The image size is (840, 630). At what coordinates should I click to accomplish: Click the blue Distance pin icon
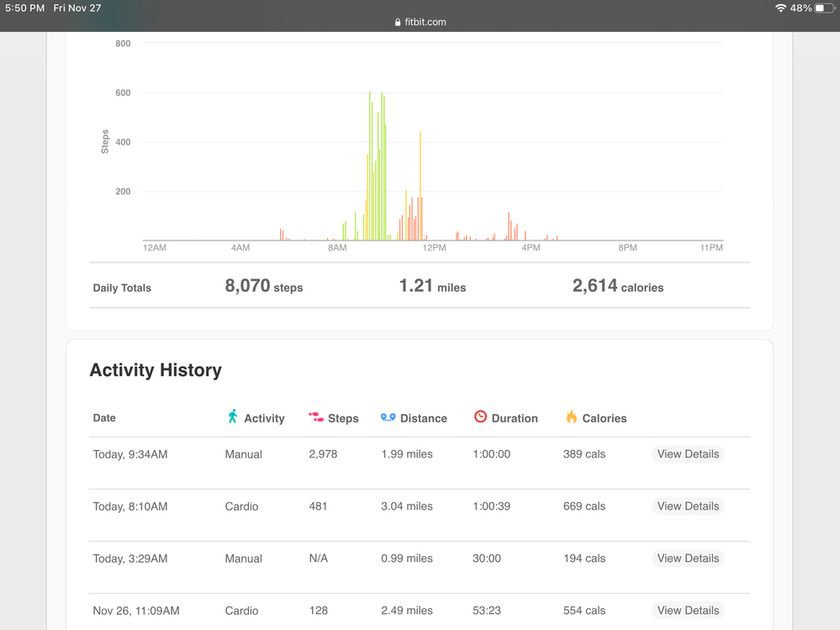pyautogui.click(x=388, y=417)
